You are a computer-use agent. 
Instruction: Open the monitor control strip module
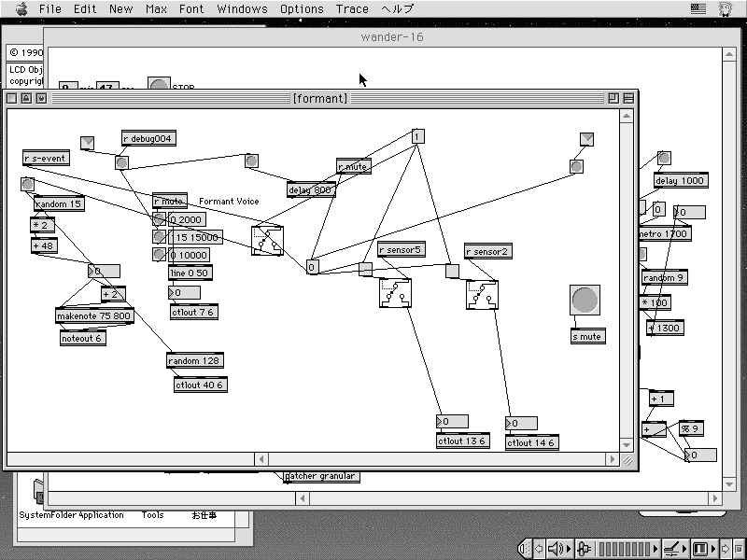coord(703,549)
